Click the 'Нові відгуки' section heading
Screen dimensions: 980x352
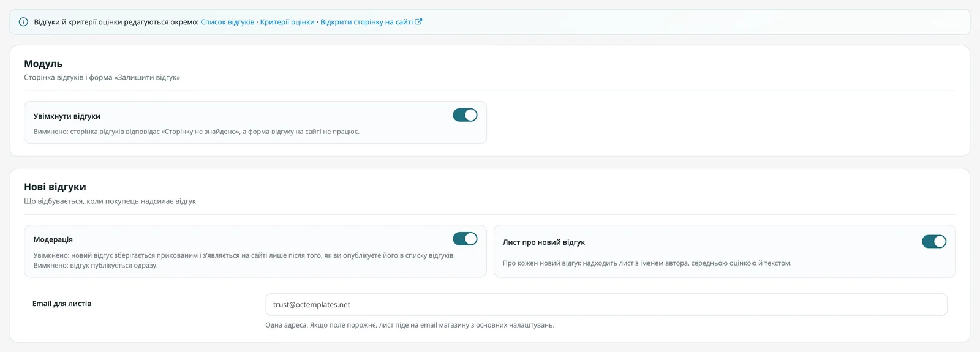[55, 187]
